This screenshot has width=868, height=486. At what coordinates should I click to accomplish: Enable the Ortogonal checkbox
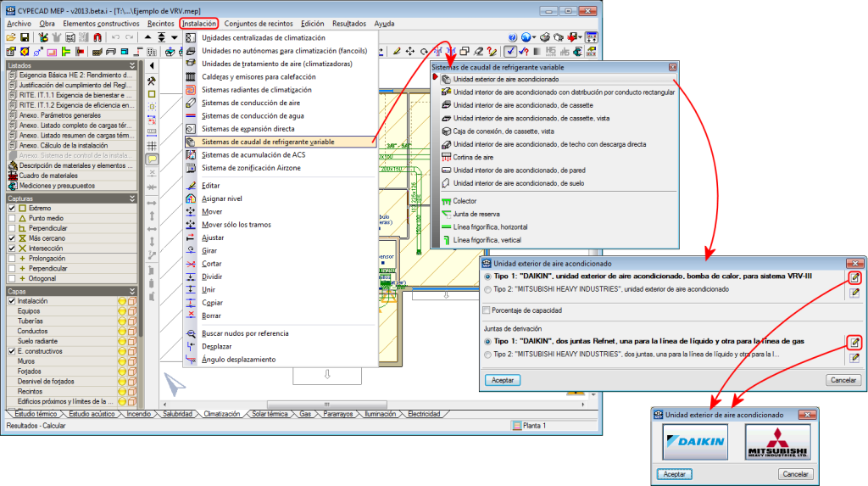(x=12, y=279)
